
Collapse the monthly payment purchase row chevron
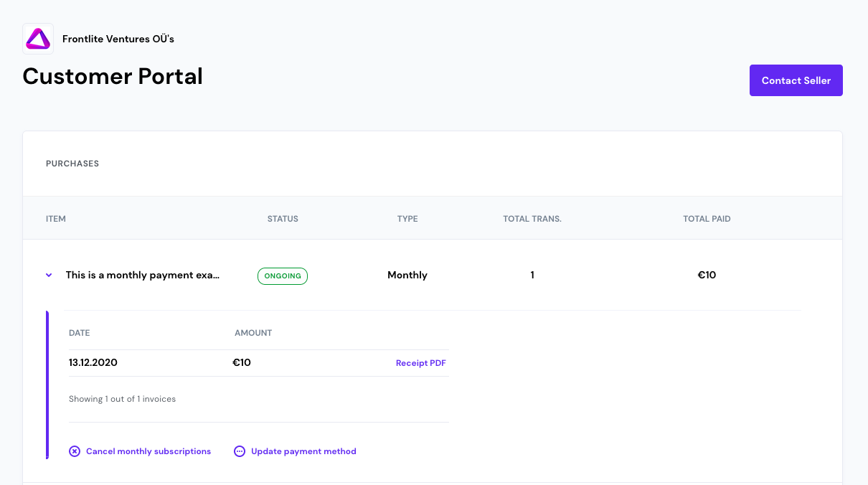[49, 275]
